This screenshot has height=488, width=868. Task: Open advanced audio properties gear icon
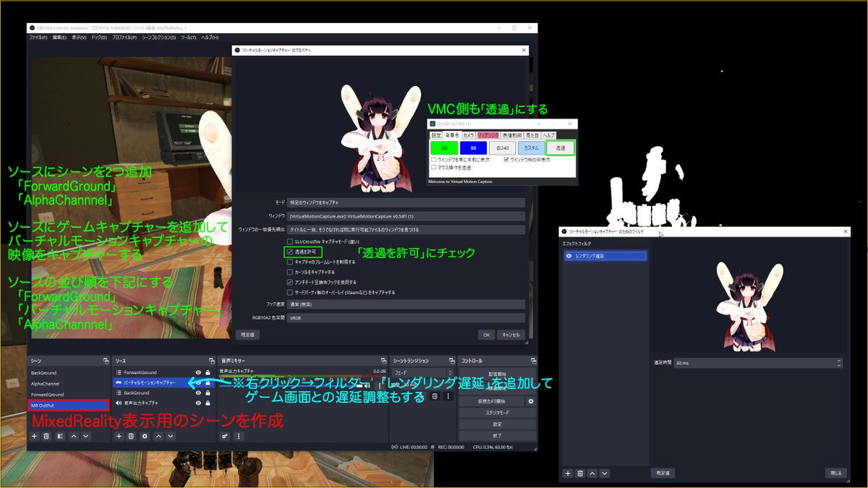point(225,436)
